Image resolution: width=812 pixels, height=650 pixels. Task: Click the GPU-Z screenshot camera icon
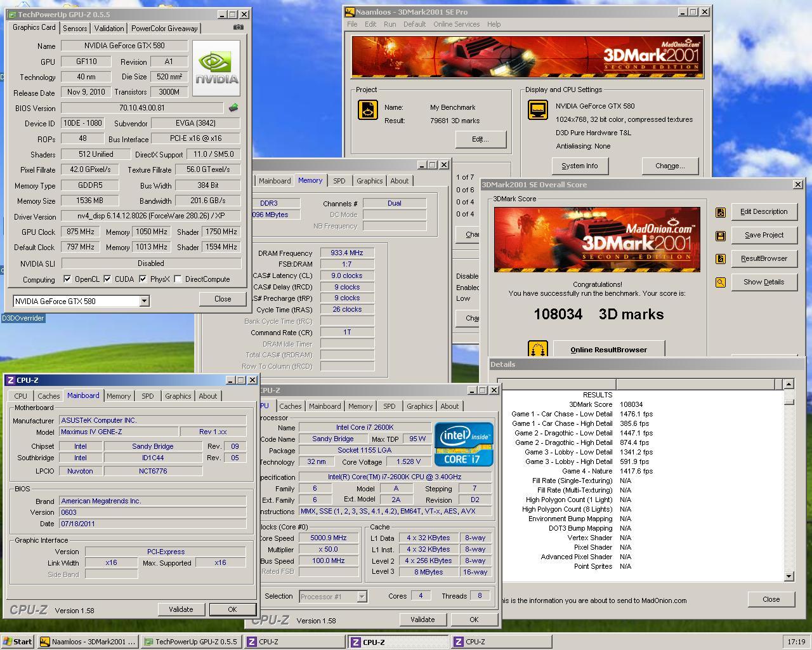coord(238,27)
